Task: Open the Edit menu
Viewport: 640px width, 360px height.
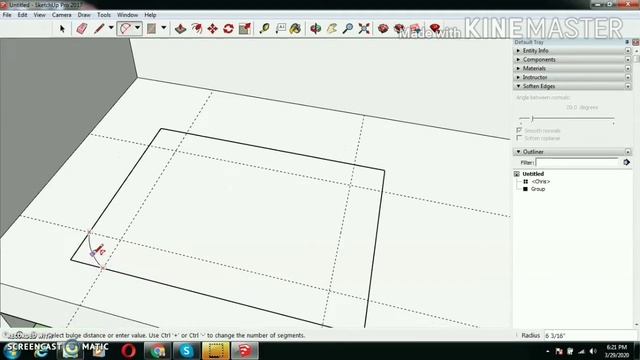Action: pyautogui.click(x=22, y=15)
